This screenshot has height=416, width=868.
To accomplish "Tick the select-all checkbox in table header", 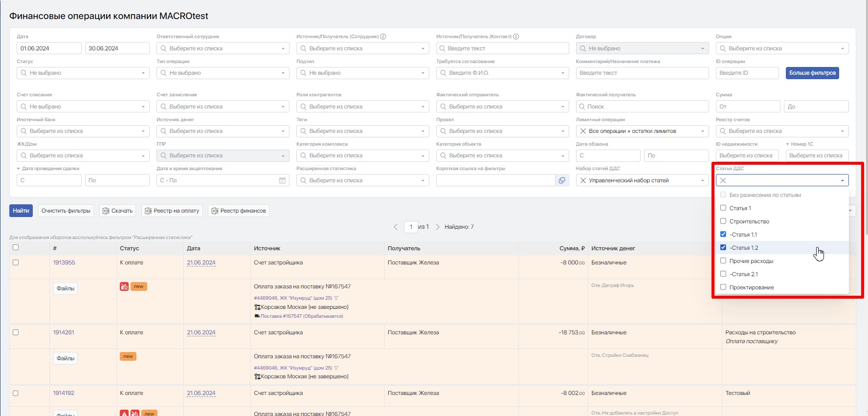I will tap(16, 247).
